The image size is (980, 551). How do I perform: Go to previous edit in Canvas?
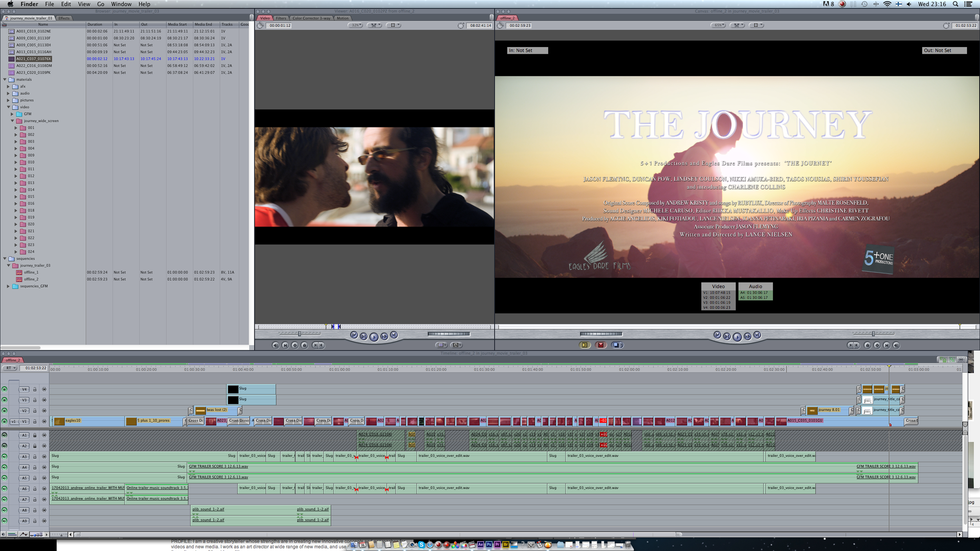coord(717,335)
